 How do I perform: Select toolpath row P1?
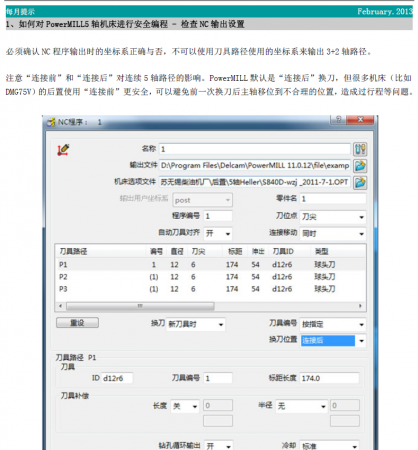pos(210,265)
